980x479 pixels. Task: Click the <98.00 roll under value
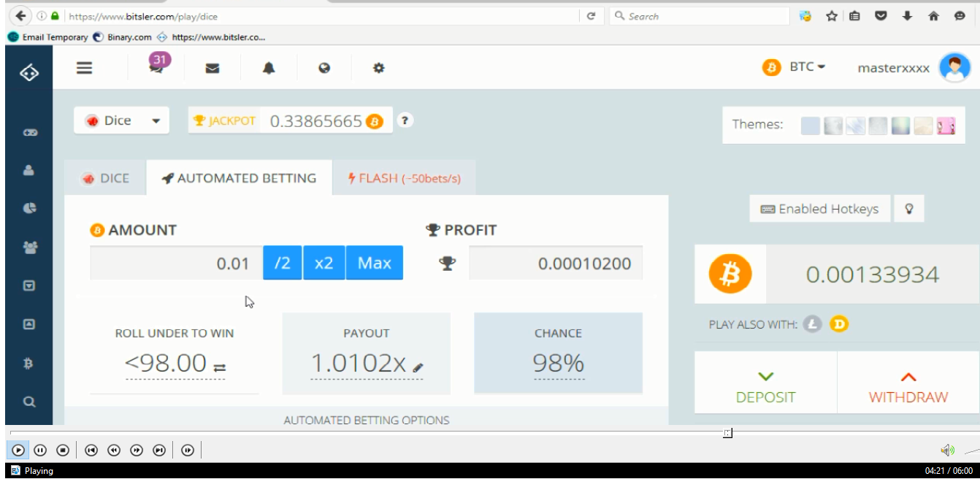166,363
